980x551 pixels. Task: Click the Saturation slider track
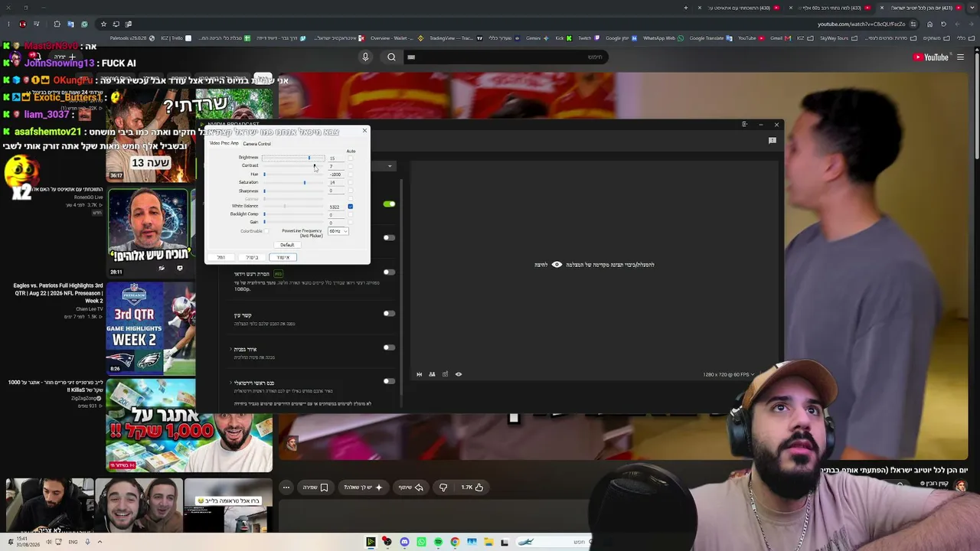point(293,183)
